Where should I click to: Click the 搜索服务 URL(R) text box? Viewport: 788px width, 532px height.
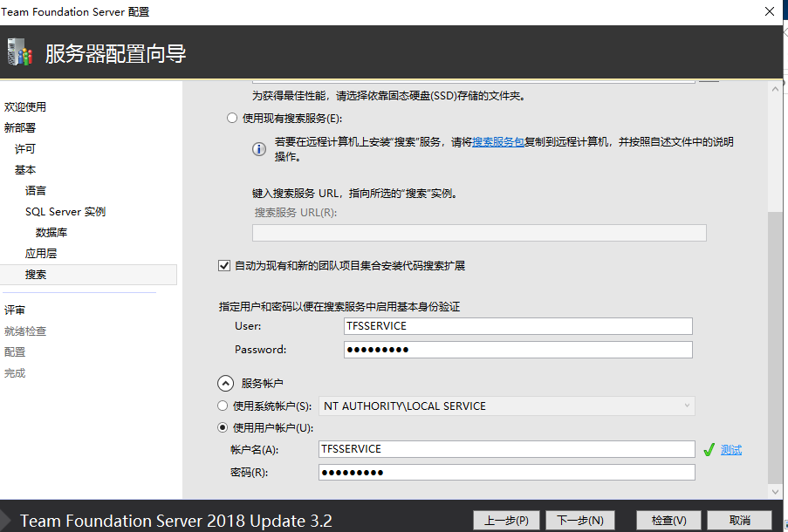[479, 233]
